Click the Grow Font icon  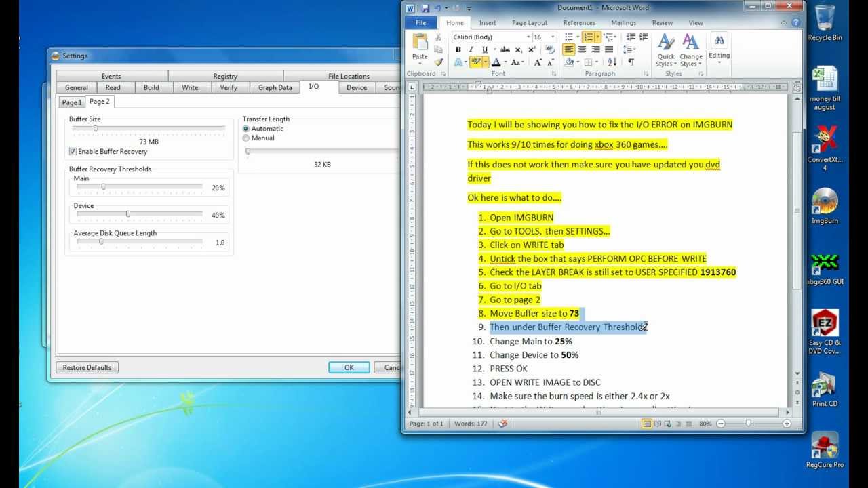tap(538, 62)
